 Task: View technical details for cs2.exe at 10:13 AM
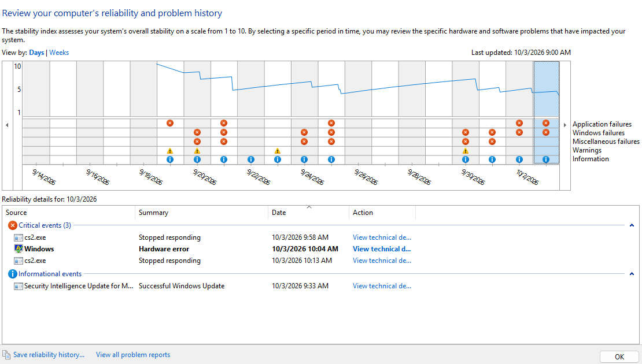[x=382, y=261]
